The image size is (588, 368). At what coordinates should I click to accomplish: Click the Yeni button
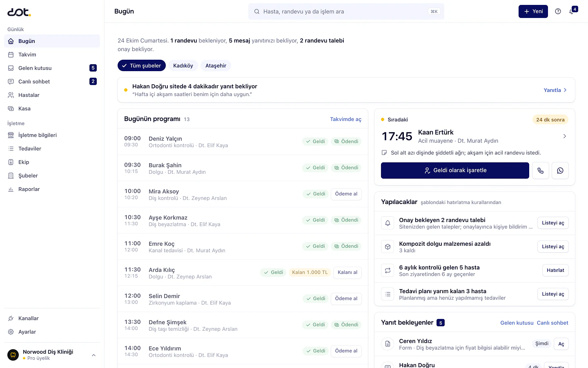tap(533, 11)
